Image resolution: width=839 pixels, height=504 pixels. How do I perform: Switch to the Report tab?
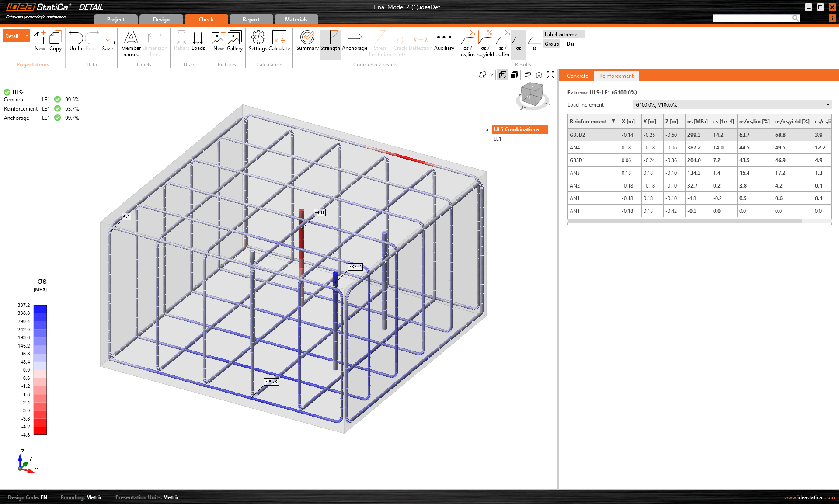[x=251, y=20]
